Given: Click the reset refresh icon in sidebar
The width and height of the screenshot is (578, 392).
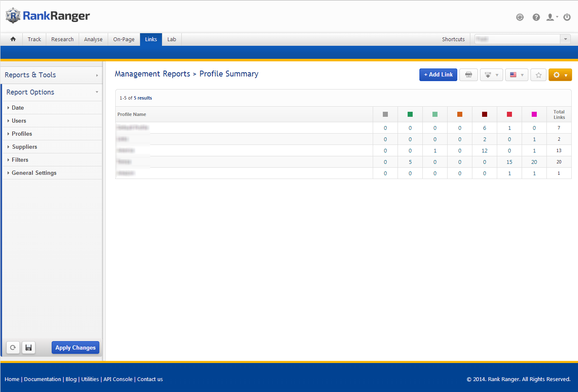Looking at the screenshot, I should [13, 347].
